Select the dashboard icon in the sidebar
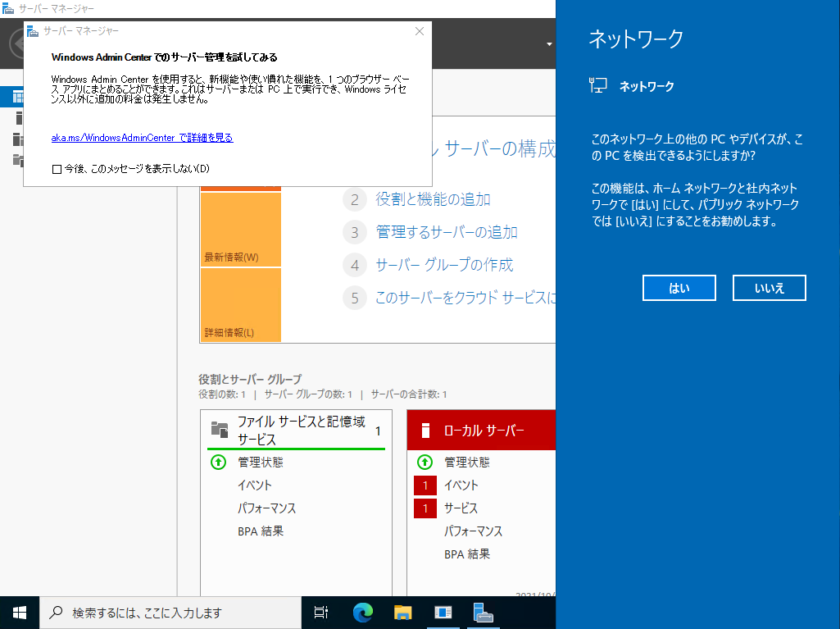 [x=18, y=97]
